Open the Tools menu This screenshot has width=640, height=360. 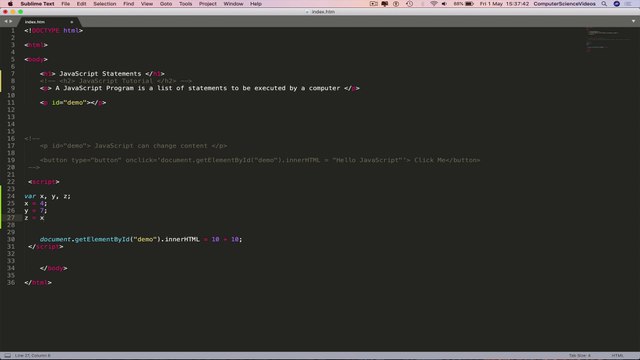185,4
